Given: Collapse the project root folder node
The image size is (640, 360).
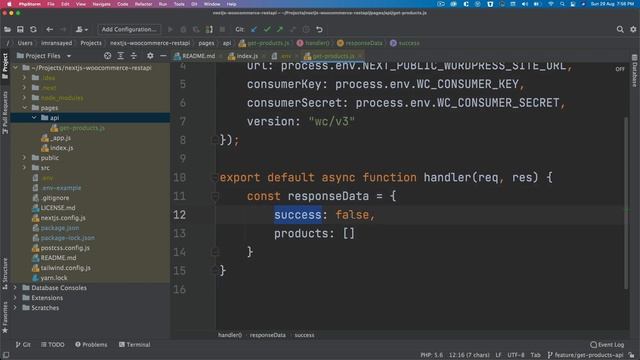Looking at the screenshot, I should click(16, 68).
